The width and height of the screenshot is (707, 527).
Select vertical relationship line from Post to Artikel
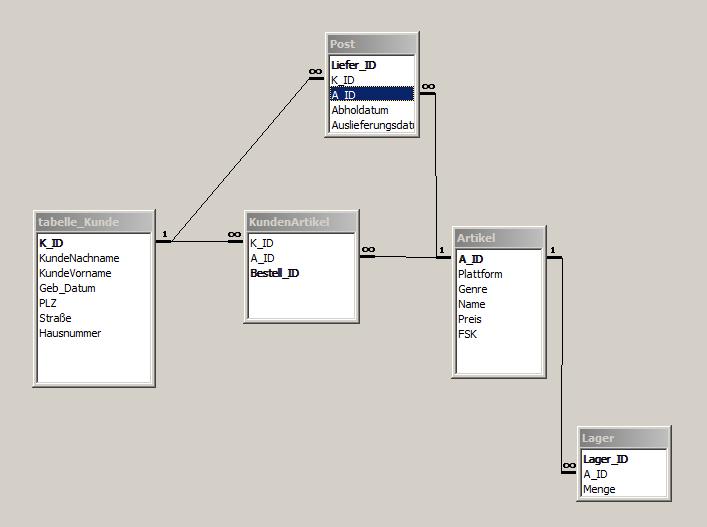[436, 176]
